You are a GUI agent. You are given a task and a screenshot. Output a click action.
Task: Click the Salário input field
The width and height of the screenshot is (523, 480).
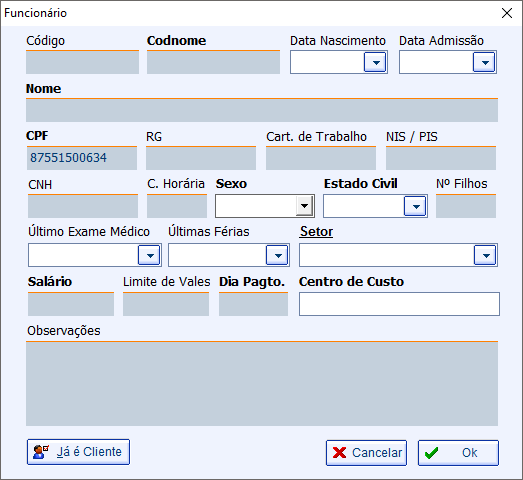(71, 304)
